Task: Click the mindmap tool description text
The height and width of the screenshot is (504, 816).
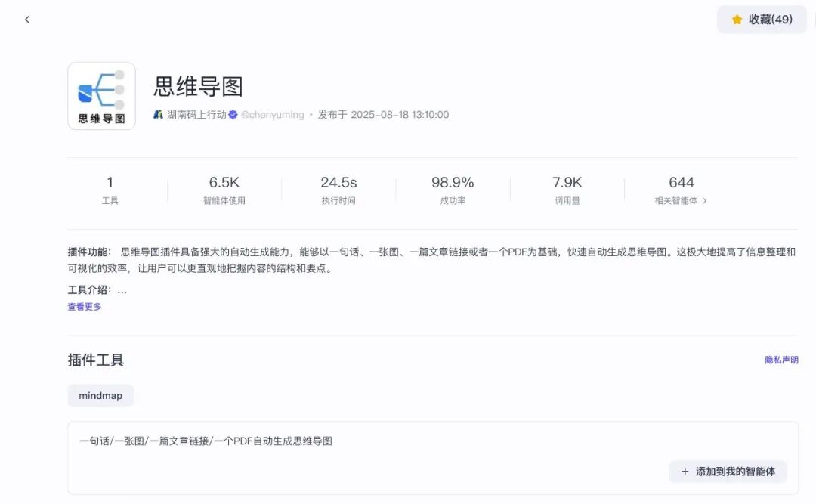Action: pyautogui.click(x=206, y=441)
